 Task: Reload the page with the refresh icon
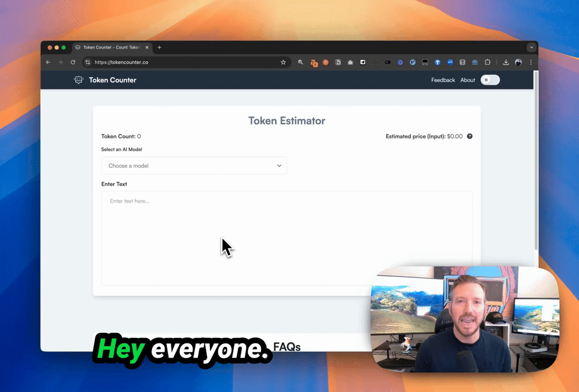pos(72,62)
